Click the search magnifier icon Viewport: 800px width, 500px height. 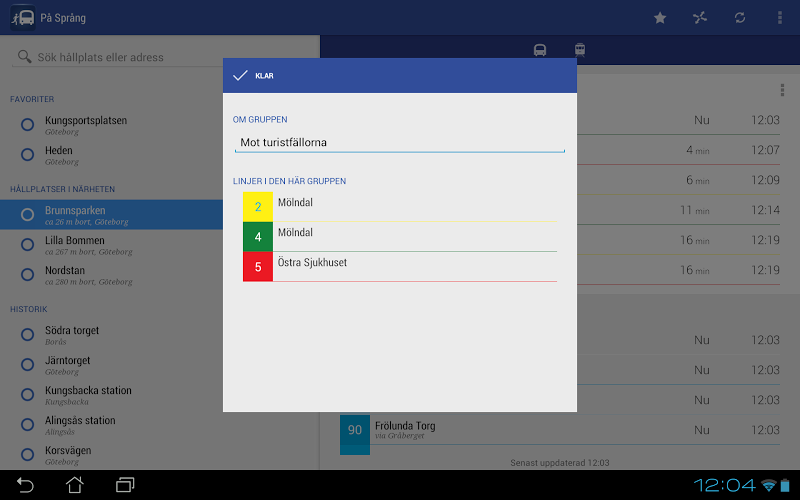point(24,56)
